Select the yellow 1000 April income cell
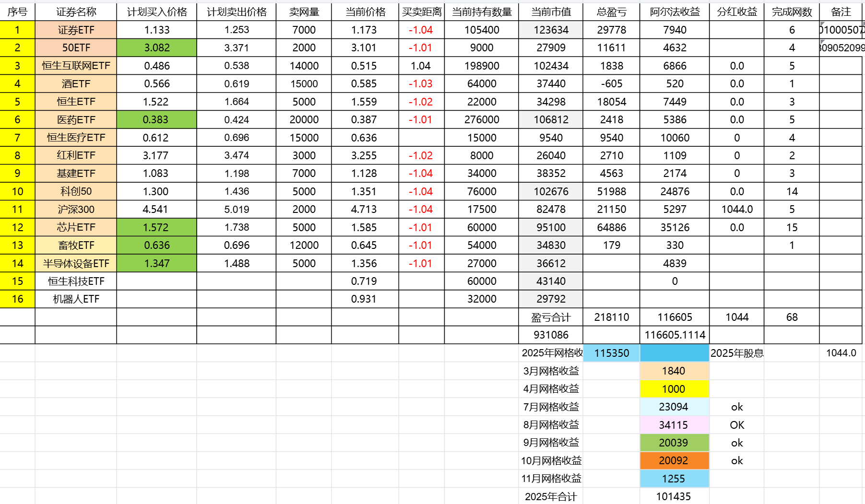 tap(674, 389)
